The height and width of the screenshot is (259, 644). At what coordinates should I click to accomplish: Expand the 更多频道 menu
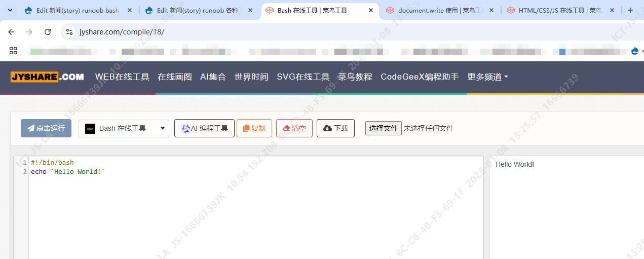[487, 77]
